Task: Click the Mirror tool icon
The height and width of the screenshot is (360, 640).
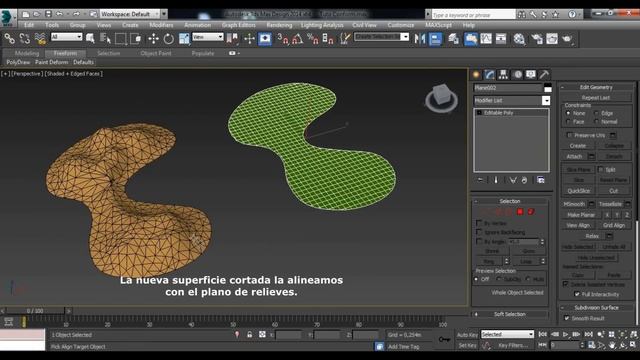Action: [420, 39]
